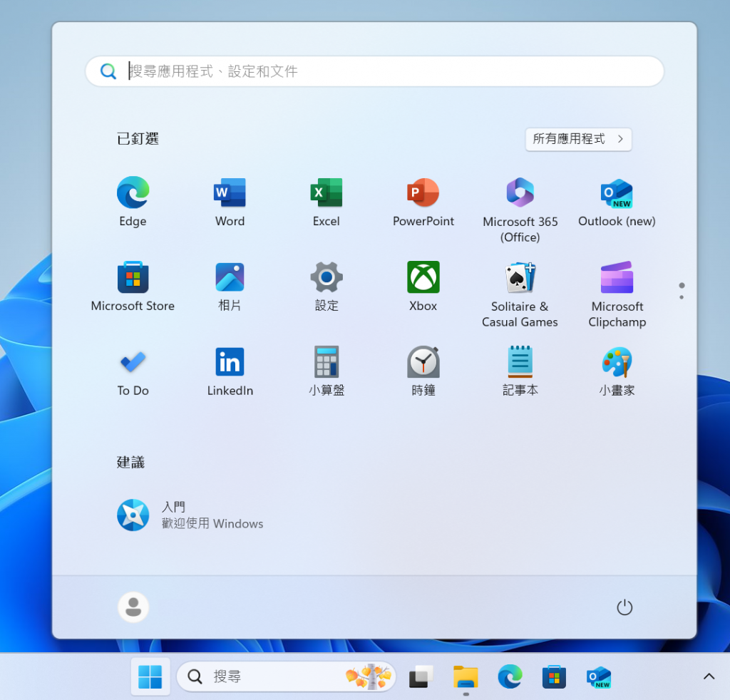Open Solitaire & Casual Games

pos(520,294)
